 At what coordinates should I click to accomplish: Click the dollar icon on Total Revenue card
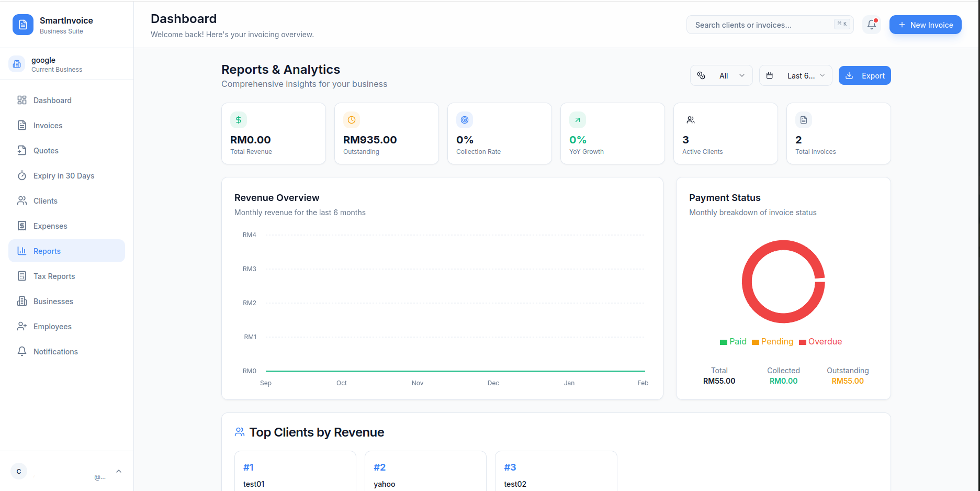(239, 120)
